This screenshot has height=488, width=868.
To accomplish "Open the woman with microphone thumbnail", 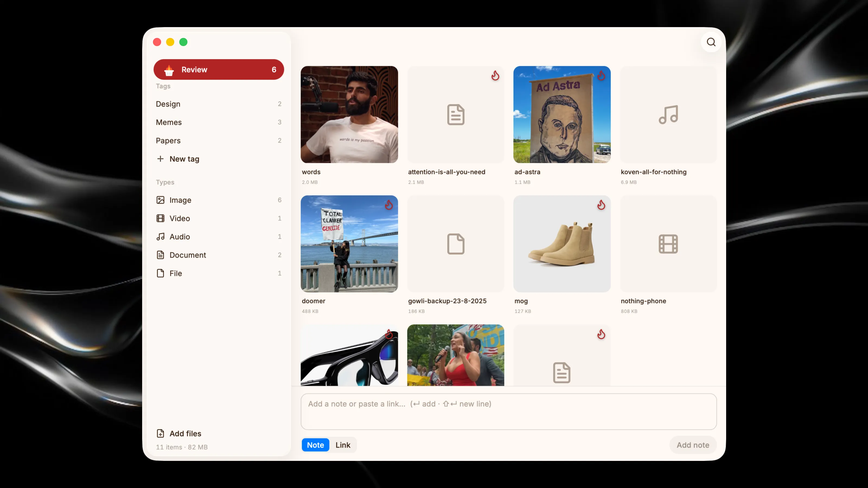I will [x=456, y=355].
